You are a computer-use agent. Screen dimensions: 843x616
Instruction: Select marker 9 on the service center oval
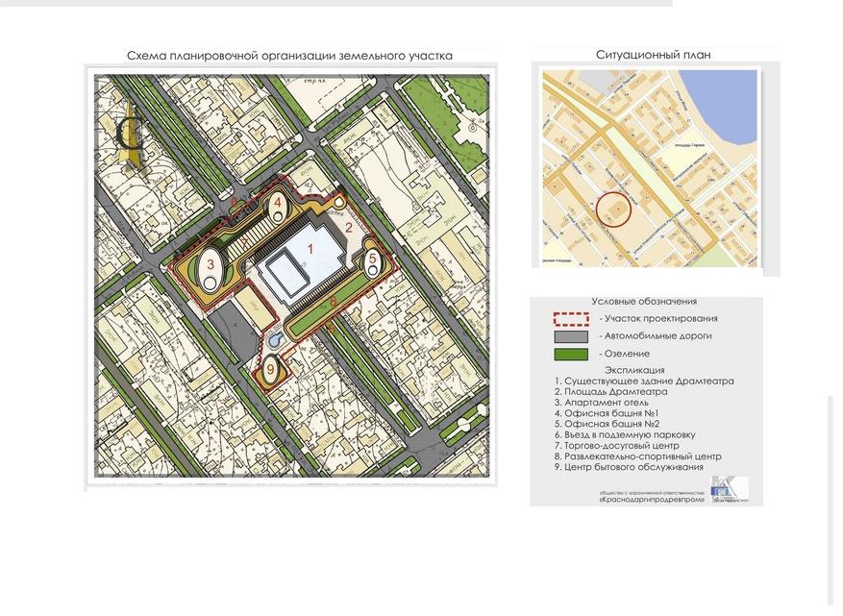pos(270,368)
